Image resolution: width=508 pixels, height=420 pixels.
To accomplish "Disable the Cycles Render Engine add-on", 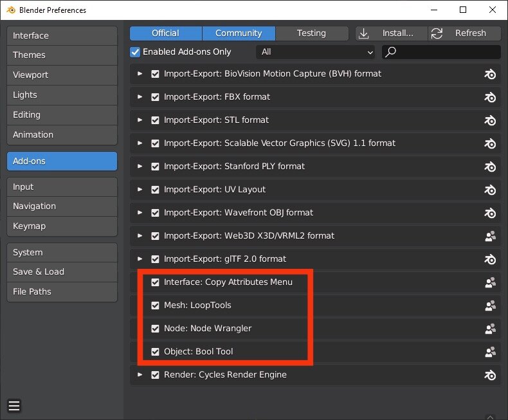I will [x=155, y=375].
